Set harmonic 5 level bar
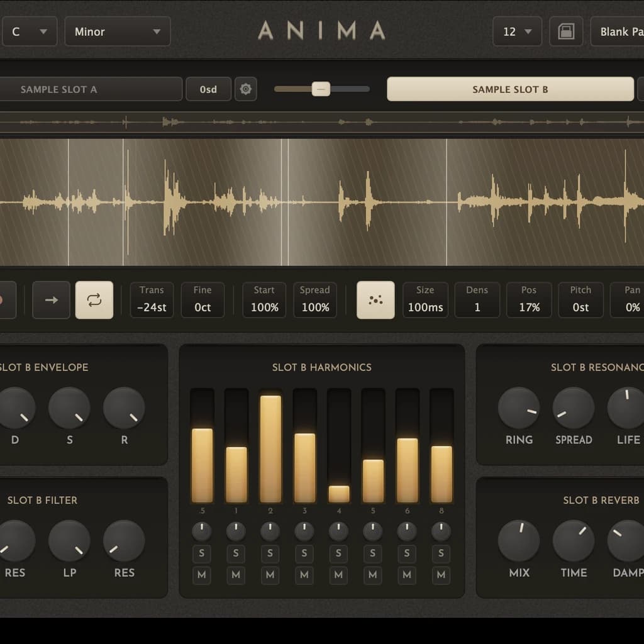Screen dimensions: 644x644 [x=373, y=446]
